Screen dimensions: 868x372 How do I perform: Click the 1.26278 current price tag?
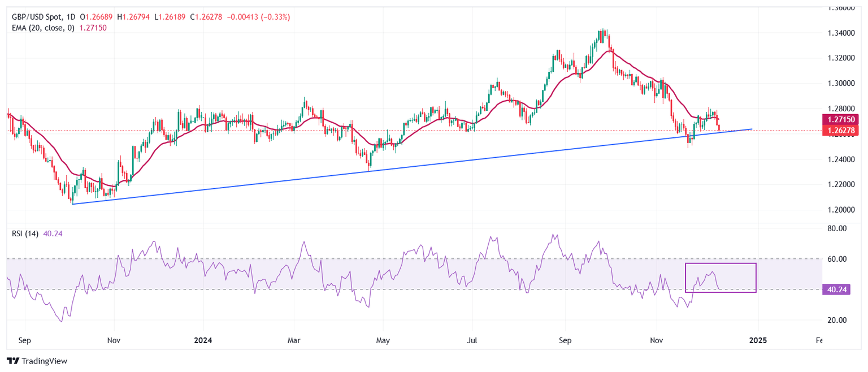click(x=840, y=131)
